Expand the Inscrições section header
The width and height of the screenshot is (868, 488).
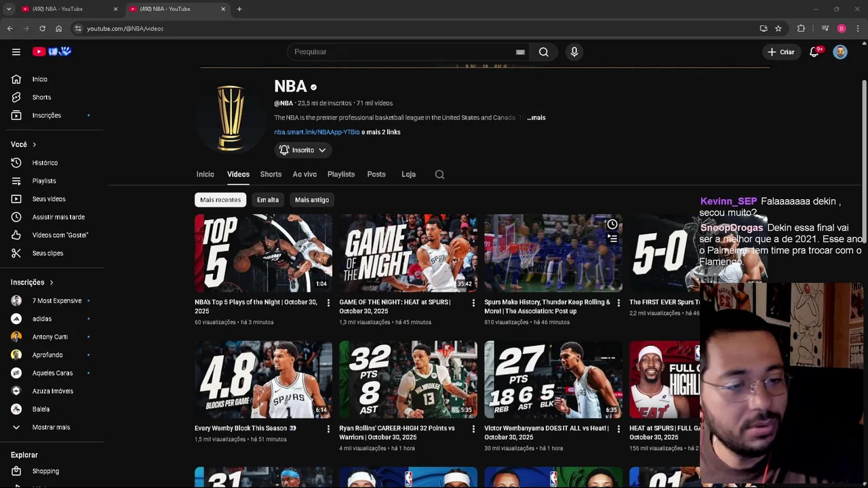[33, 282]
